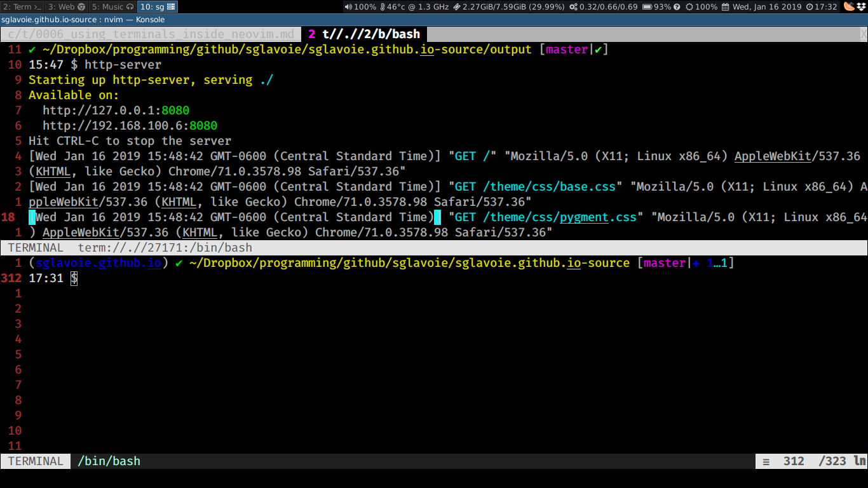The image size is (868, 488).
Task: Switch to workspace 2: Term
Action: click(x=22, y=6)
